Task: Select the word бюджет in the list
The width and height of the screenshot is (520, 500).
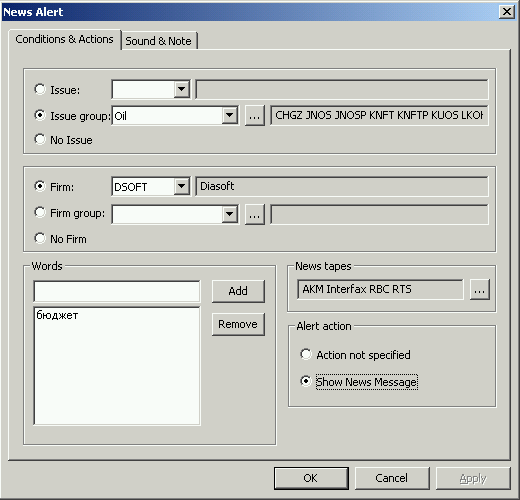Action: click(x=57, y=315)
